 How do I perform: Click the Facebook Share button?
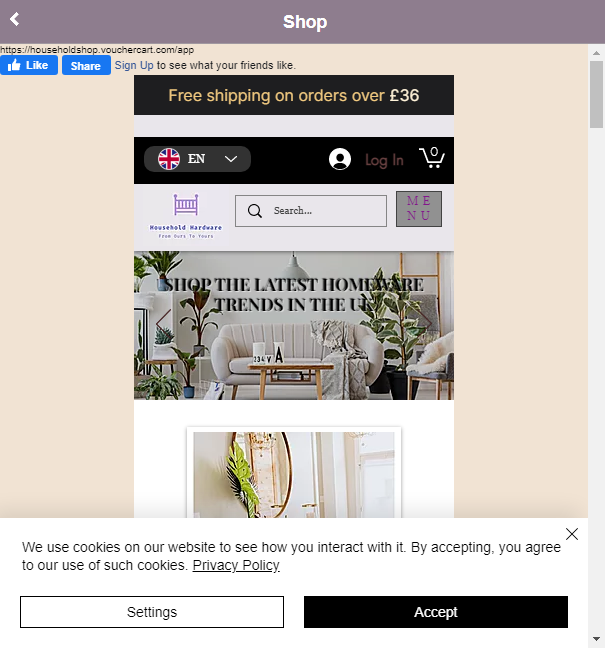[86, 65]
